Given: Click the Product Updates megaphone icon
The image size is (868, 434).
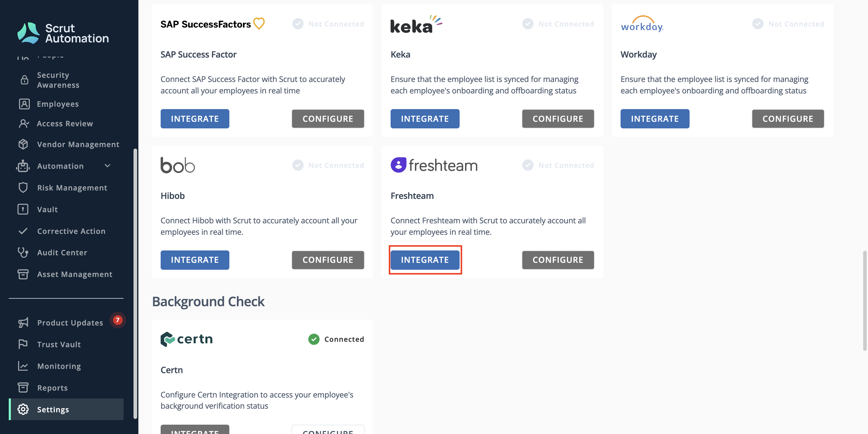Looking at the screenshot, I should (23, 322).
